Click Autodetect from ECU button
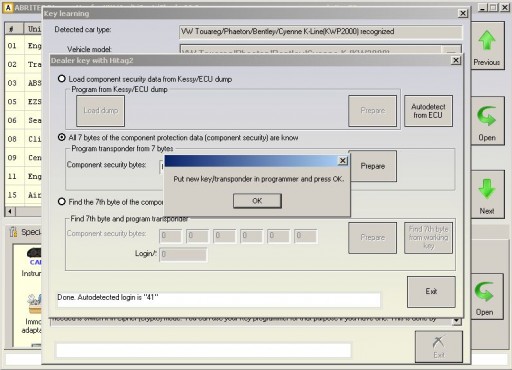 428,111
